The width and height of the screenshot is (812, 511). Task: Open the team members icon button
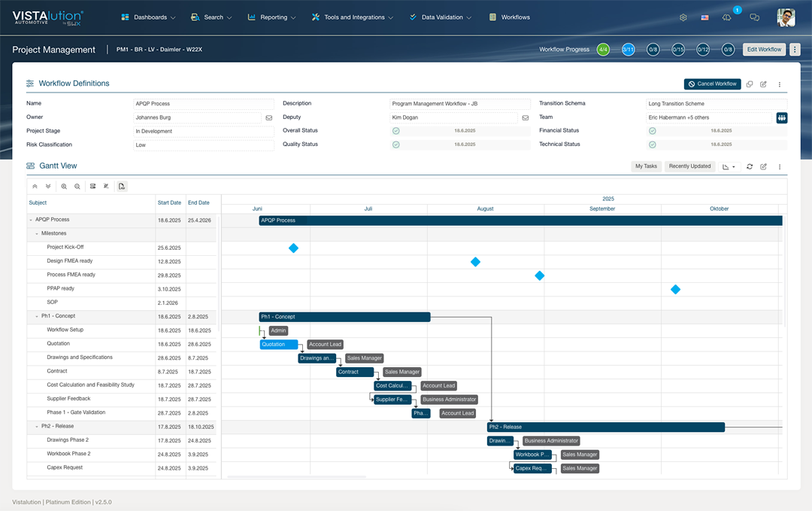tap(782, 117)
